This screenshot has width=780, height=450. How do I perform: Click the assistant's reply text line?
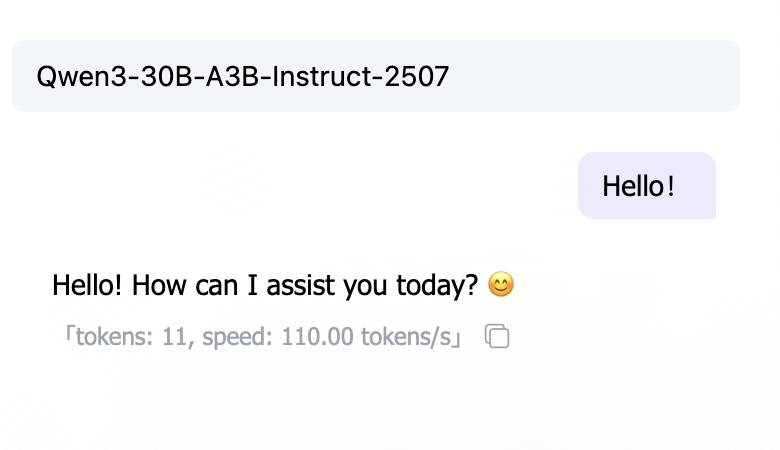[x=265, y=286]
